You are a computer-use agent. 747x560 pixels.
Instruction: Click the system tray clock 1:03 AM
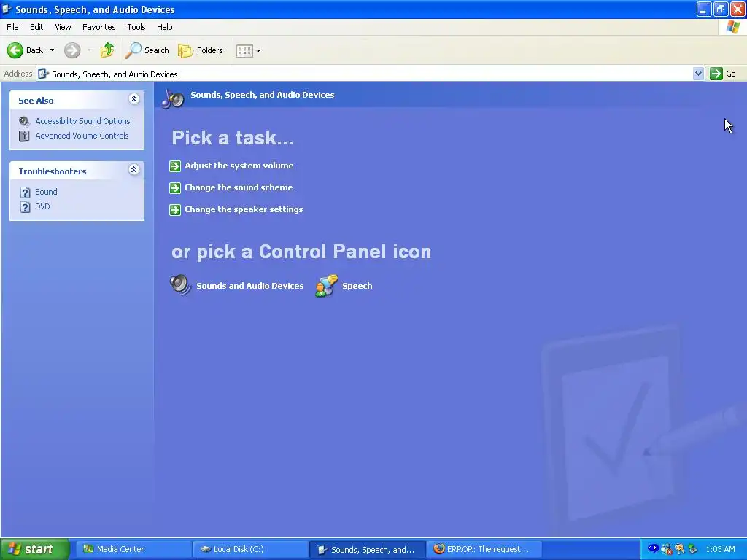(720, 549)
